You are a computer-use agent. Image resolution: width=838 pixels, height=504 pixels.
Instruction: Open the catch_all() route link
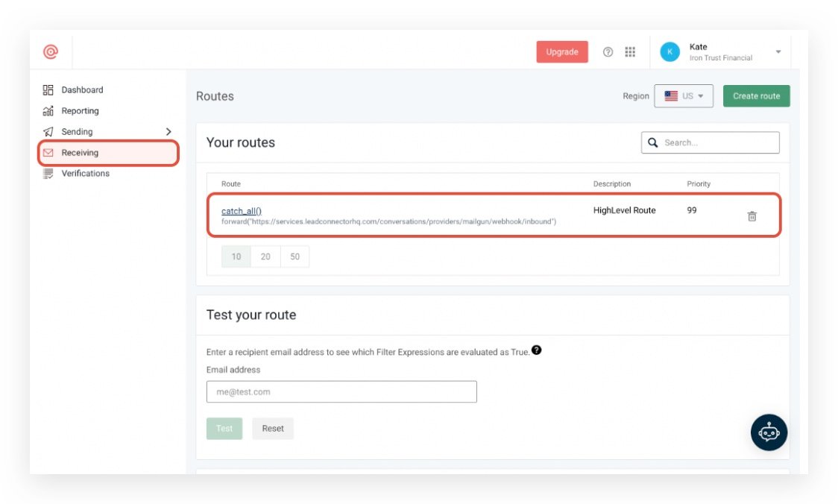[242, 211]
